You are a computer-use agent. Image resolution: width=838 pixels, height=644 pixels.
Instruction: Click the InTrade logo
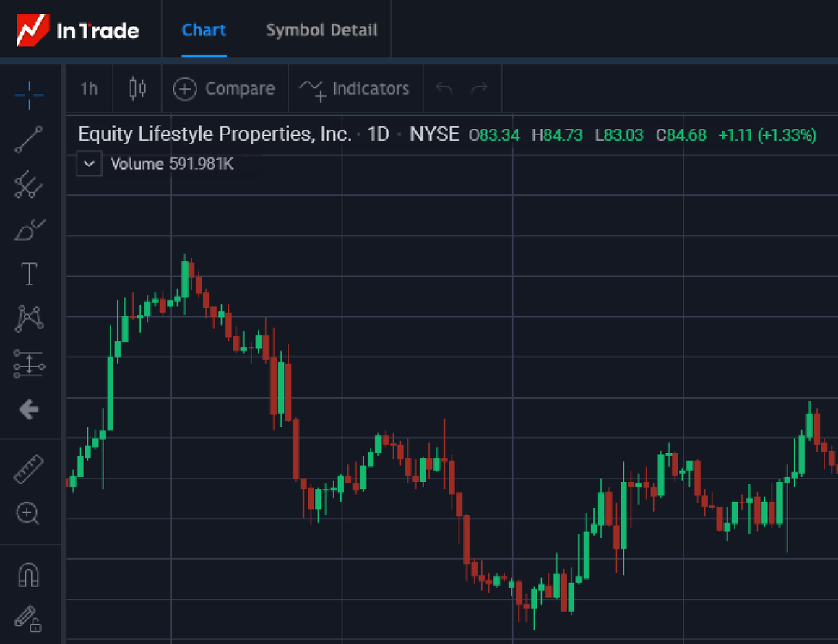78,30
